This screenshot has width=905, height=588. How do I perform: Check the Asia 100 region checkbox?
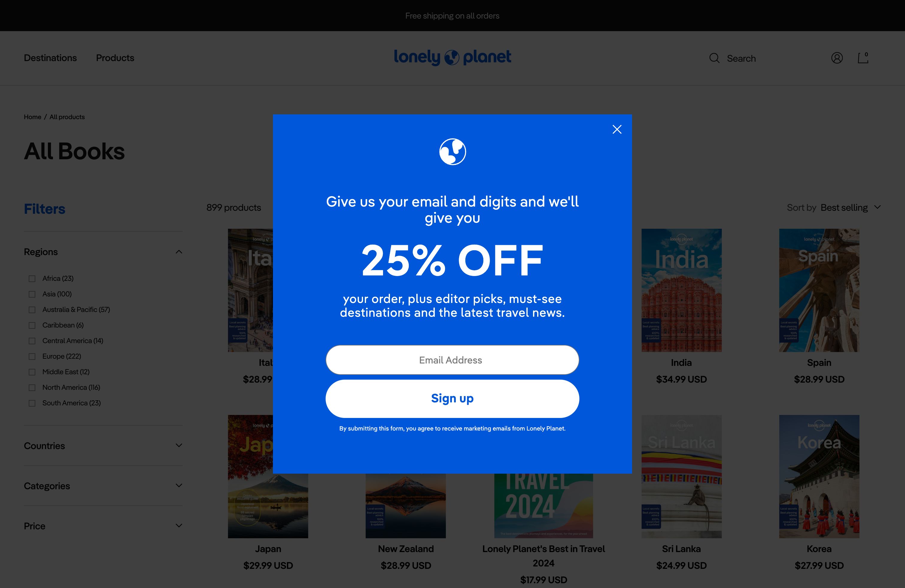32,294
